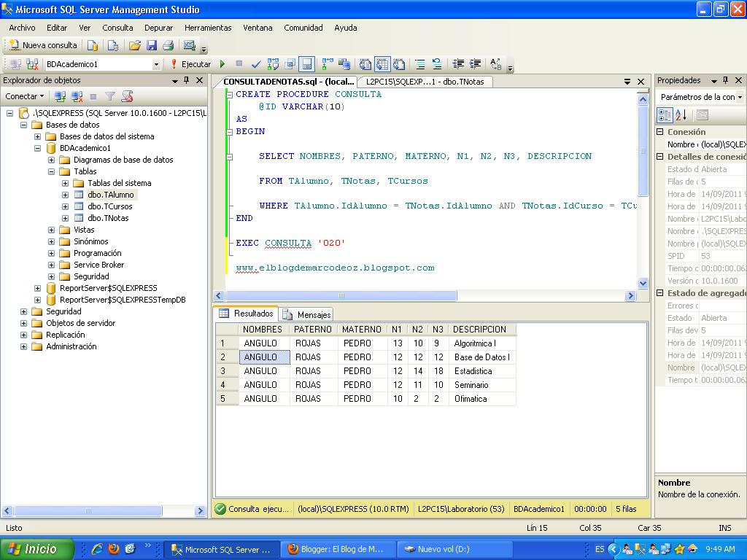Switch Propiedades to categorized view
The height and width of the screenshot is (560, 747).
point(665,114)
